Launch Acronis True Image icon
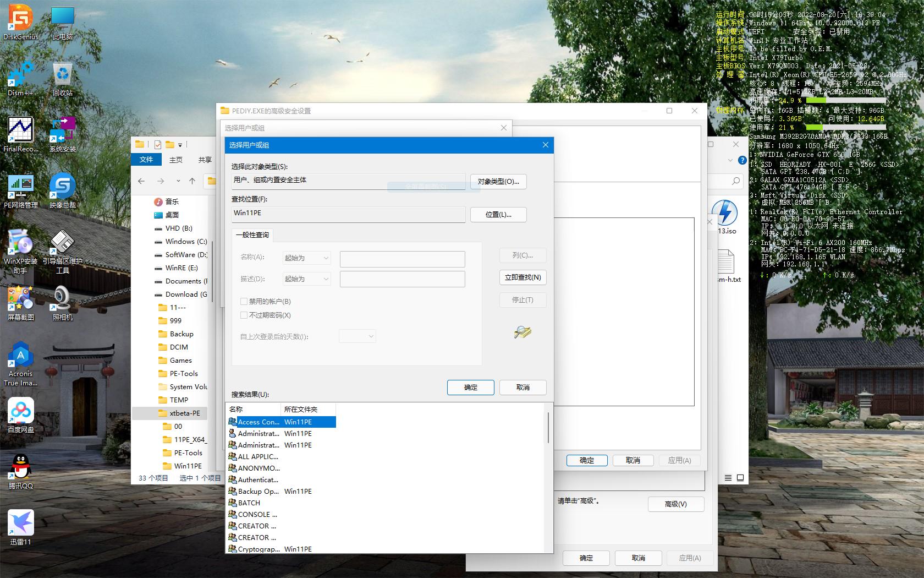Viewport: 924px width, 578px height. point(21,363)
